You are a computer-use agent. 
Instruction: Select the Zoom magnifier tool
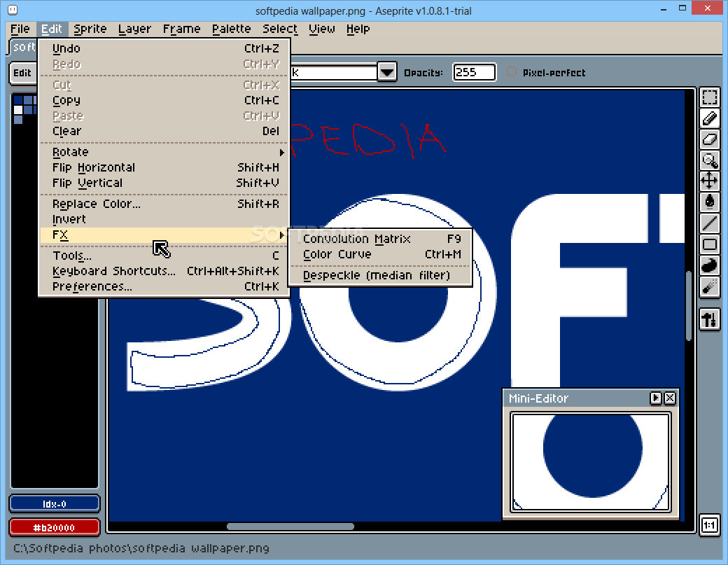[709, 160]
